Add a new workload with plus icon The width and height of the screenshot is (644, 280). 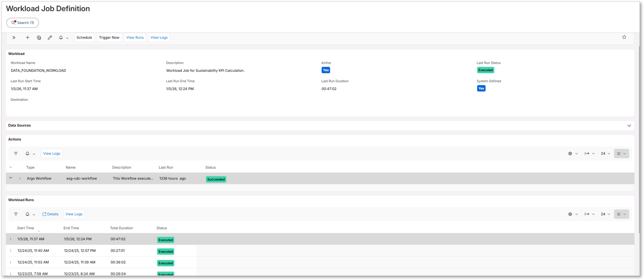28,37
